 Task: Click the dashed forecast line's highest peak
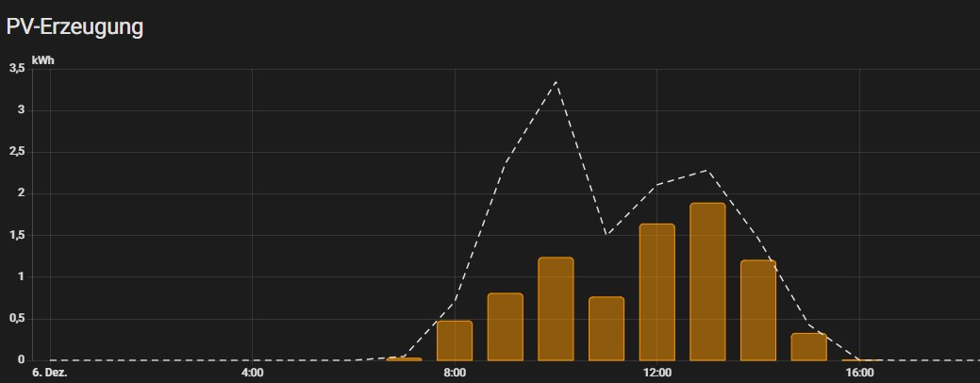556,82
